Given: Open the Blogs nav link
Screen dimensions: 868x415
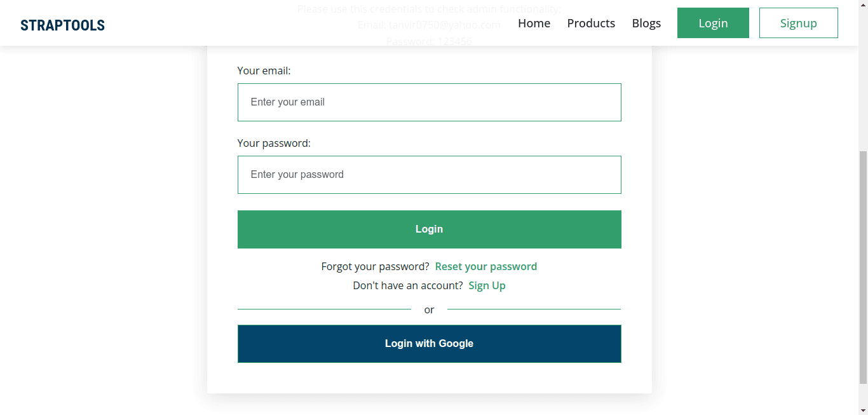Looking at the screenshot, I should click(x=646, y=24).
